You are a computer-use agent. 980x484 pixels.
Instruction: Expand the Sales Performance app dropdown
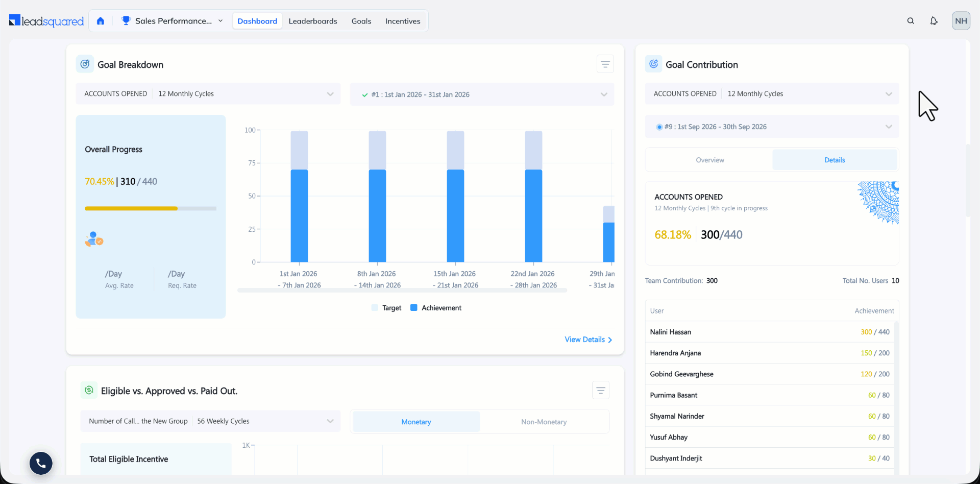(x=220, y=21)
